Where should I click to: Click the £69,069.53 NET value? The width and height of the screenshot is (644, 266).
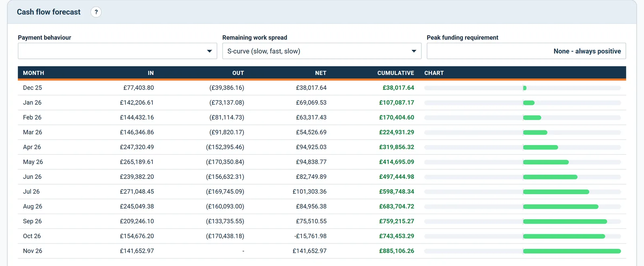click(311, 103)
